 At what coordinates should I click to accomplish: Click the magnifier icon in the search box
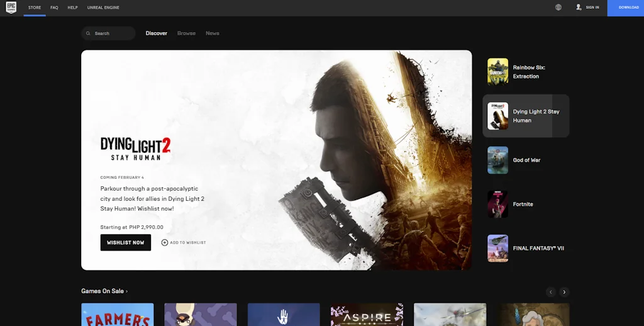88,33
